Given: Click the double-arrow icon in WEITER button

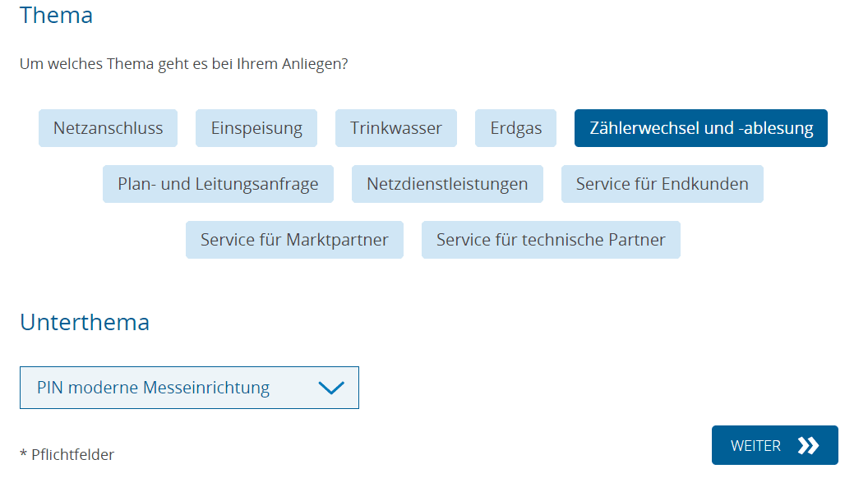Looking at the screenshot, I should (808, 446).
